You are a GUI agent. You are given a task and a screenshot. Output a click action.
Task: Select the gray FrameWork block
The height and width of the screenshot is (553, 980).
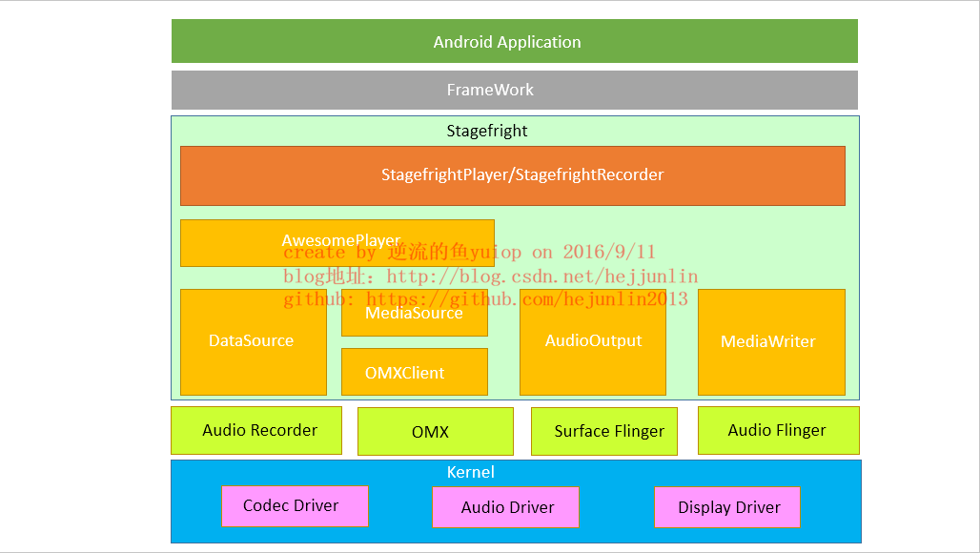click(515, 90)
